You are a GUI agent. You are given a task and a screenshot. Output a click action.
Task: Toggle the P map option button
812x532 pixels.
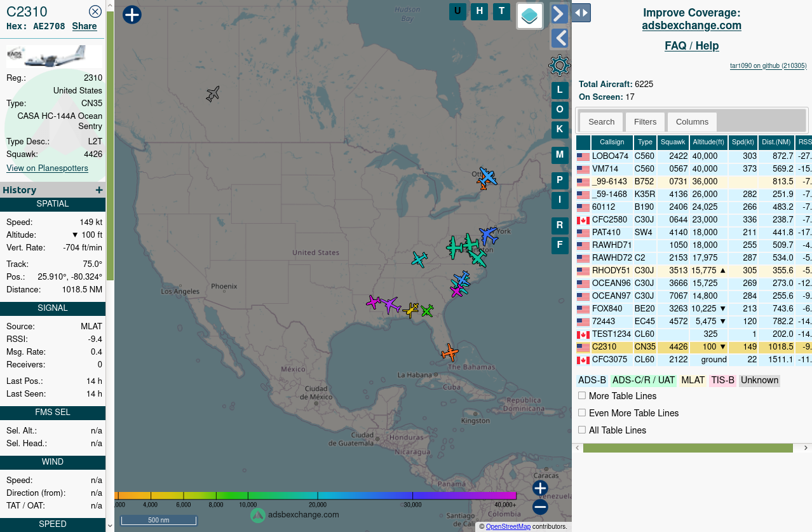tap(560, 181)
